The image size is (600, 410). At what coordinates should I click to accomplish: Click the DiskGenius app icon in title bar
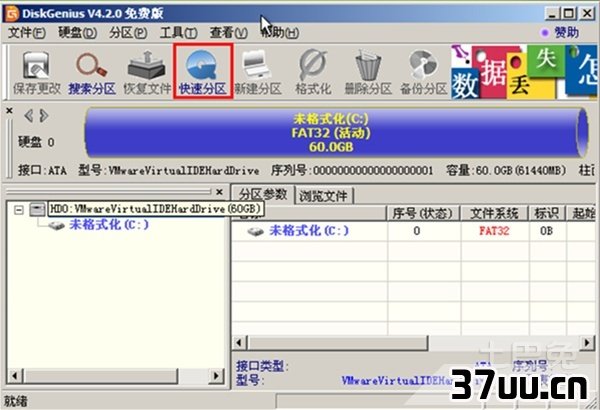pyautogui.click(x=11, y=14)
